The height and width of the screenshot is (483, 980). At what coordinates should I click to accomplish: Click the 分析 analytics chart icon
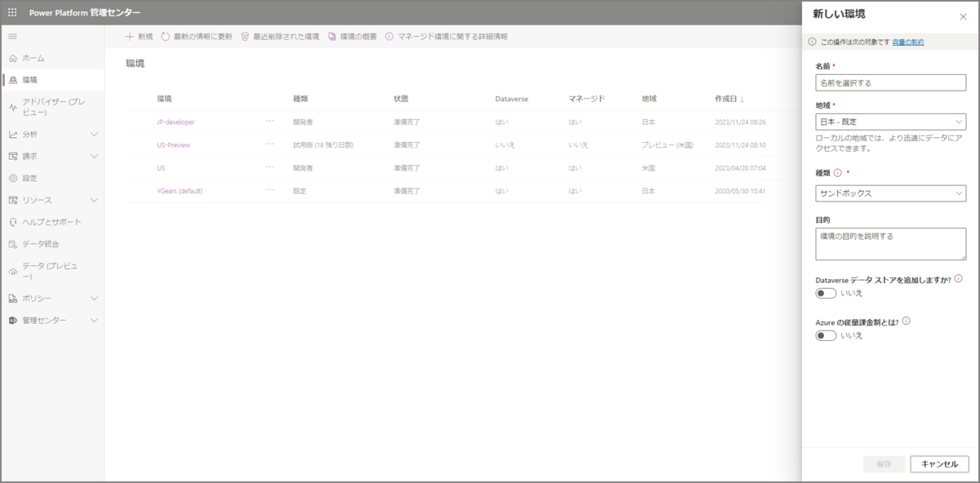[13, 134]
